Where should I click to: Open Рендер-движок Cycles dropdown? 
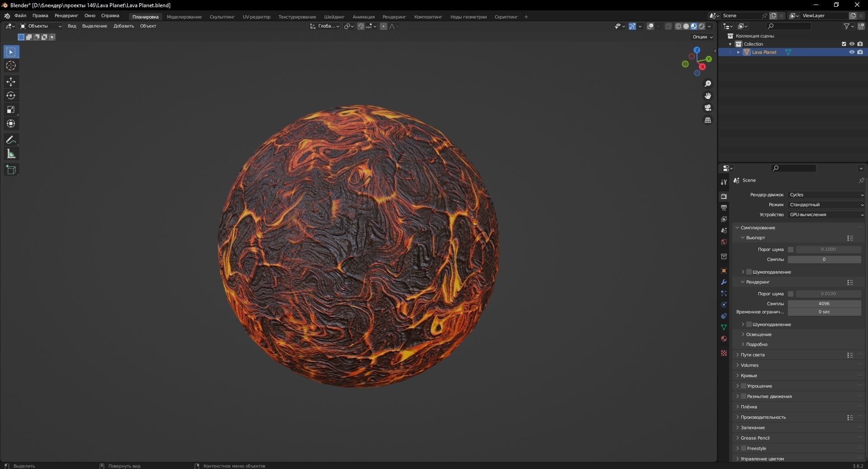pyautogui.click(x=826, y=195)
